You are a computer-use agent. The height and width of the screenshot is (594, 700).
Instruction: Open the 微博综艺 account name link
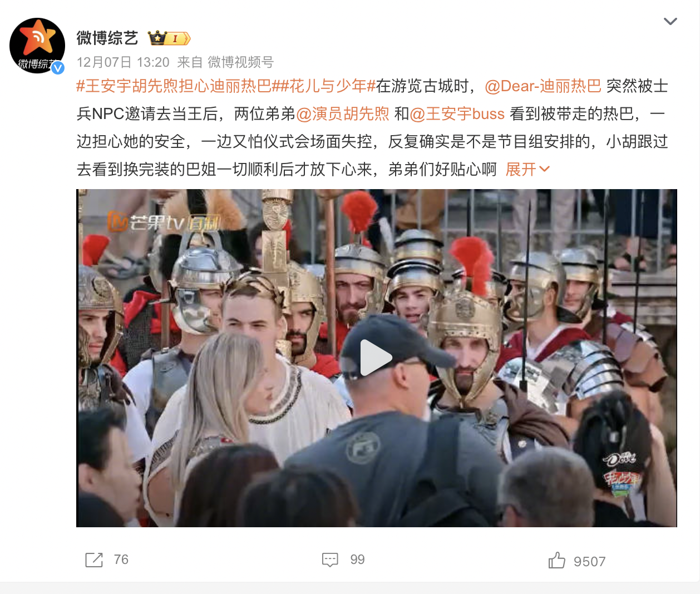[107, 38]
